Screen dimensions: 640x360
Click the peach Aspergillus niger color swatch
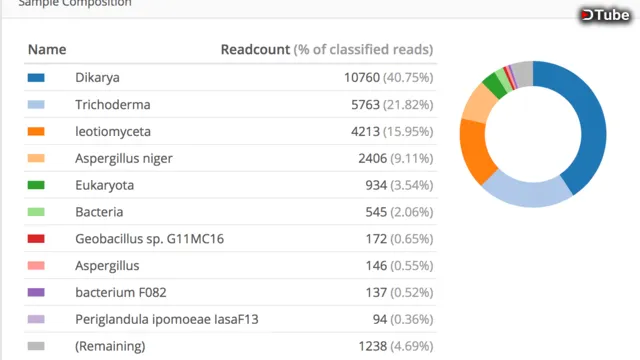click(x=36, y=158)
